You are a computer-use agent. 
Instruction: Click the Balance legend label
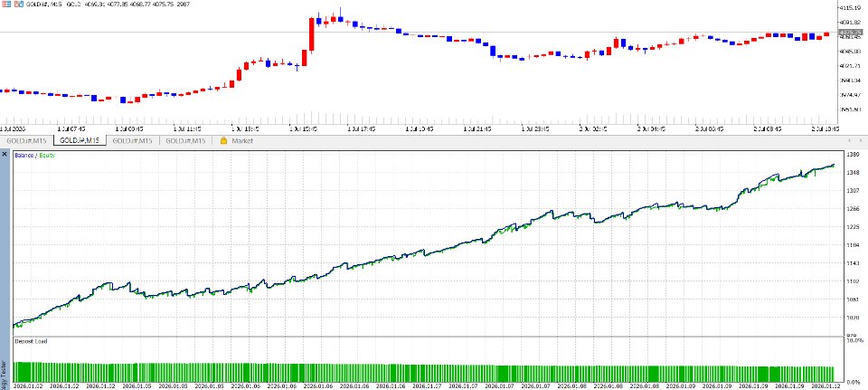24,156
